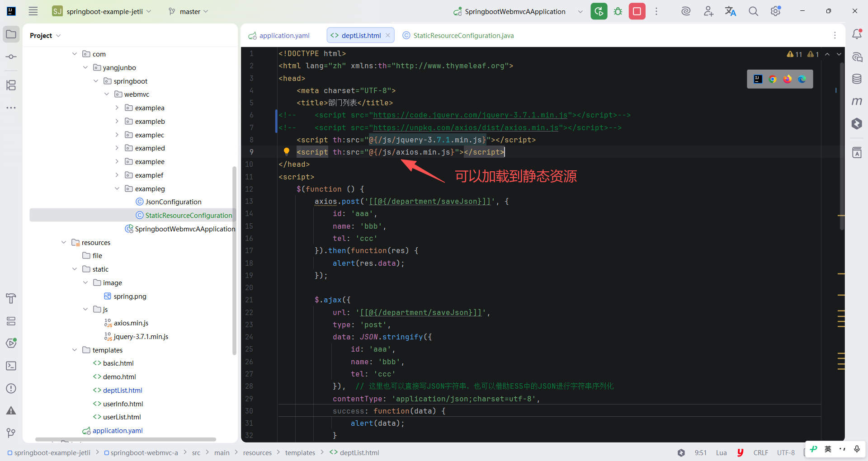The image size is (868, 461).
Task: Open built-in preview IntelliJ icon
Action: tap(758, 79)
